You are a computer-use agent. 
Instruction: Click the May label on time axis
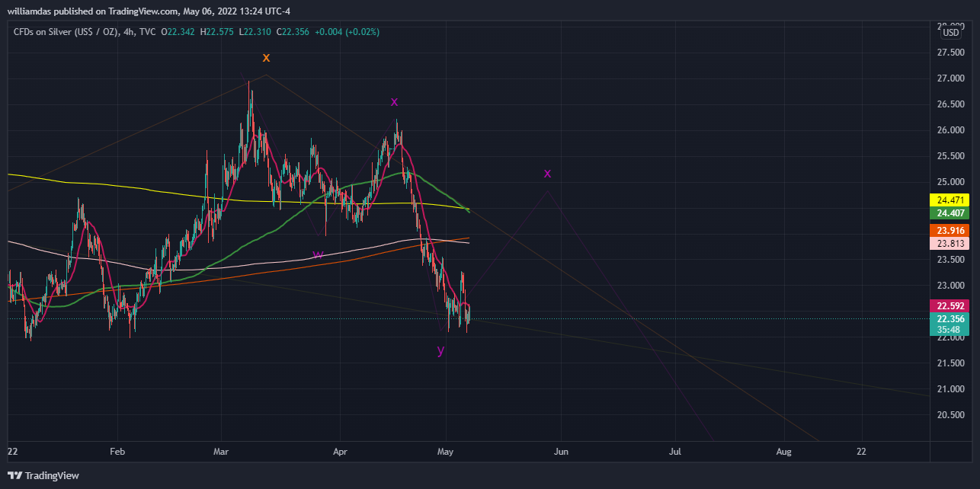(x=446, y=452)
